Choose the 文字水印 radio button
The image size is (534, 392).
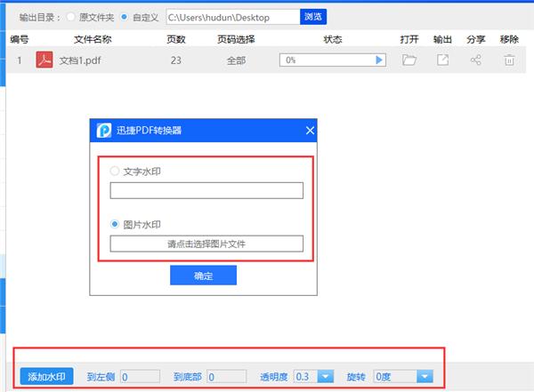115,171
